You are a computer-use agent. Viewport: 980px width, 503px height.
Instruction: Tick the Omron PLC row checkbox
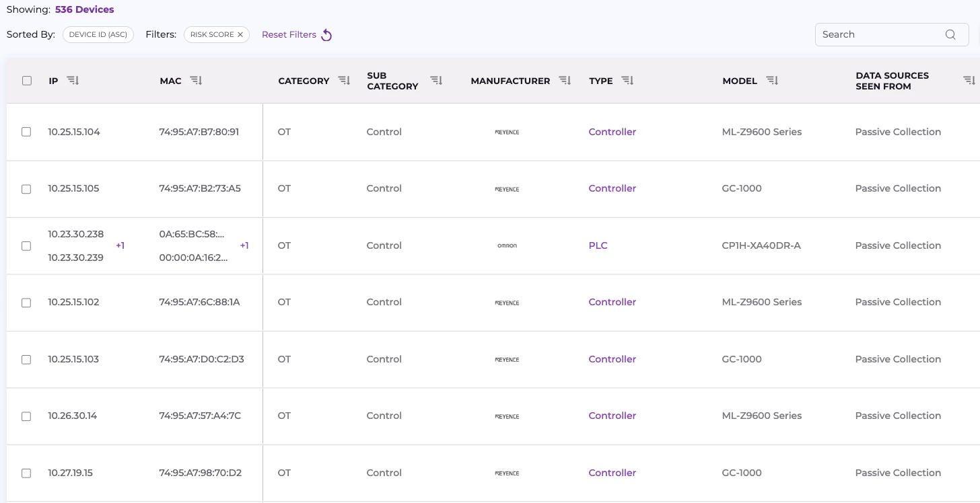(x=26, y=246)
